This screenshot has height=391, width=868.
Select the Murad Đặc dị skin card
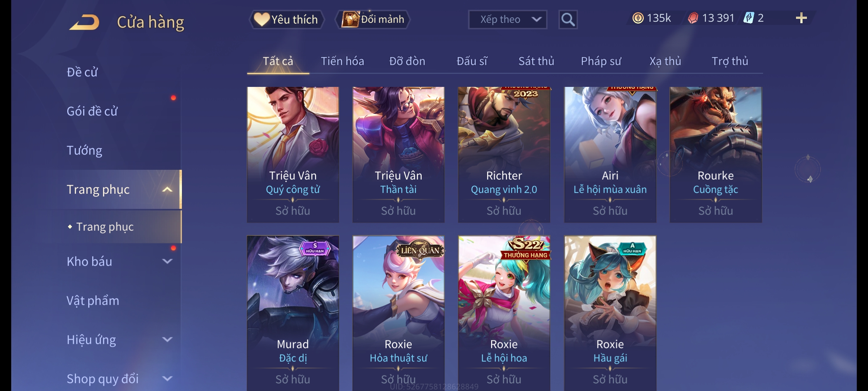293,313
